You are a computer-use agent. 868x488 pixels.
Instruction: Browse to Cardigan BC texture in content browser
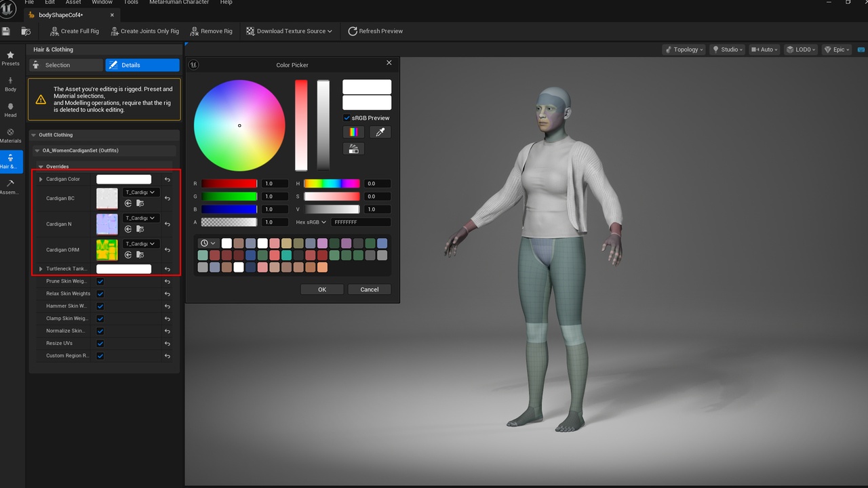pyautogui.click(x=140, y=203)
